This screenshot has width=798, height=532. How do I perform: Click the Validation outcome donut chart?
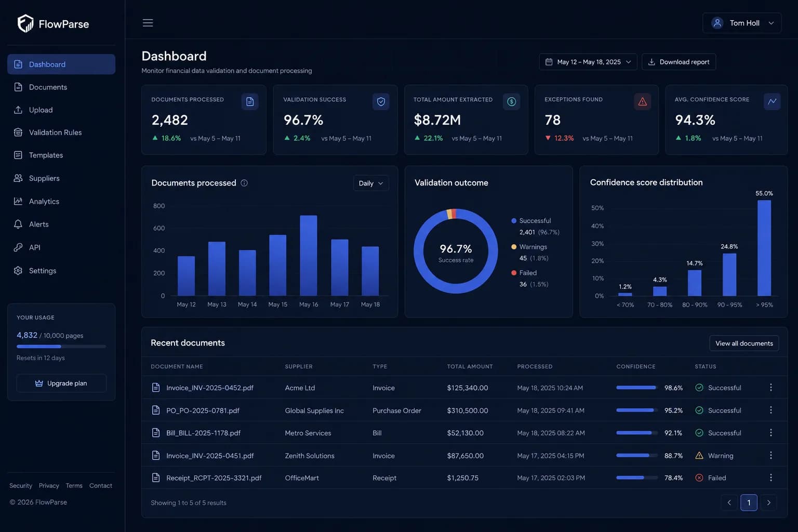[456, 251]
